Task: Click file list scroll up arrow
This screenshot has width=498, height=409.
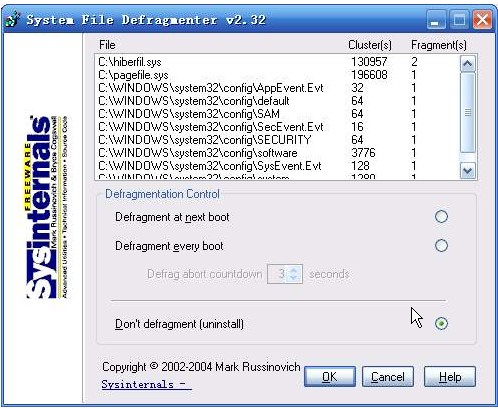Action: coord(467,63)
